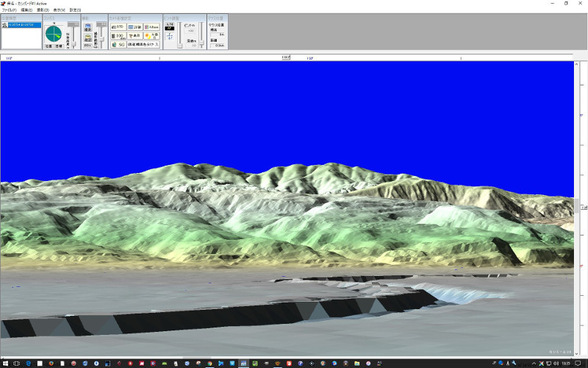Click the blue focus crosshair icon
588x368 pixels.
[x=170, y=36]
